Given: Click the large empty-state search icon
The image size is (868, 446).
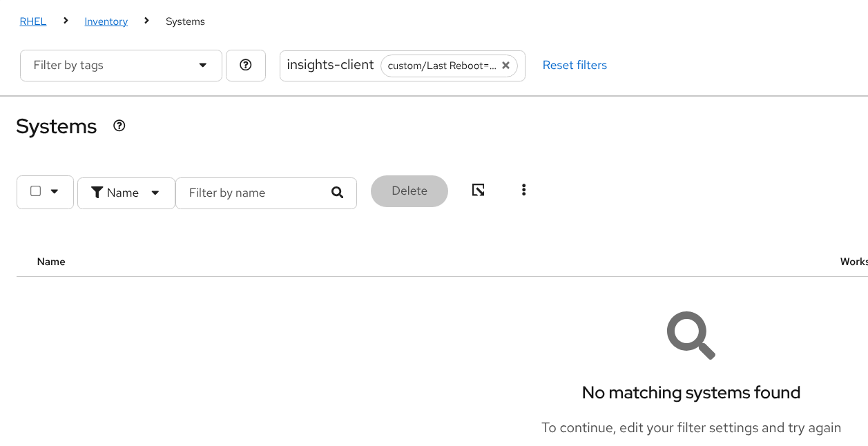Looking at the screenshot, I should (690, 335).
